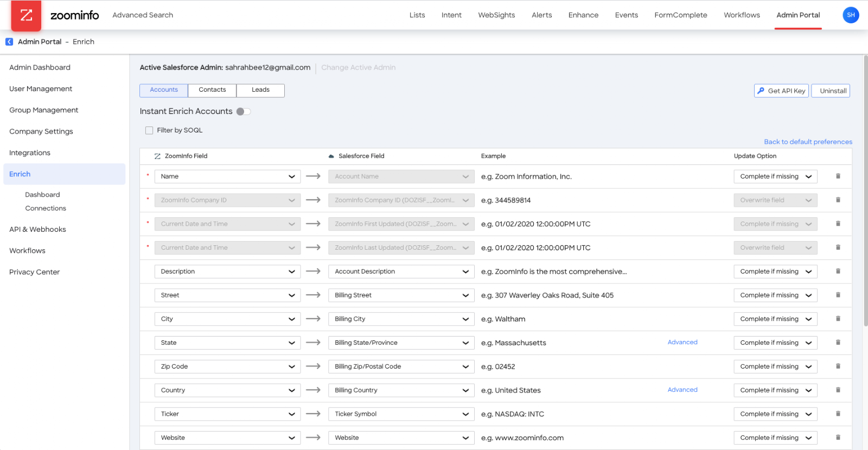Viewport: 868px width, 450px height.
Task: Delete the Ticker mapping row
Action: 838,414
